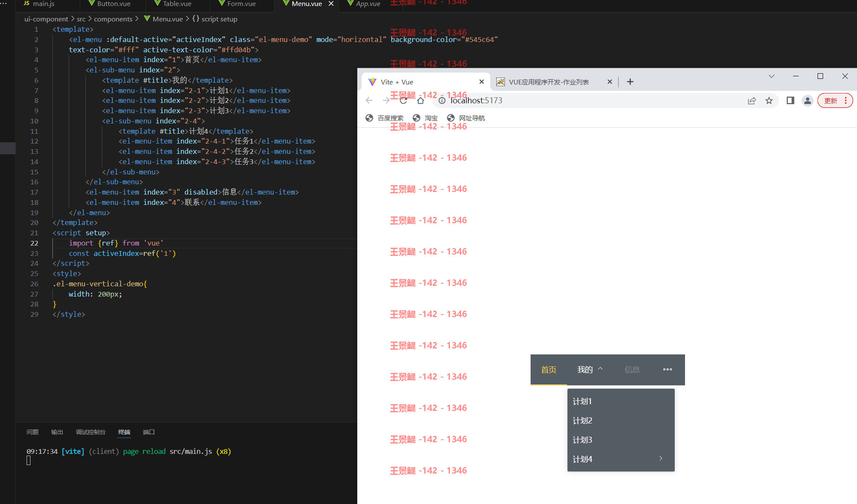Screen dimensions: 857x504
Task: Bookmark this page with the star
Action: tap(769, 101)
